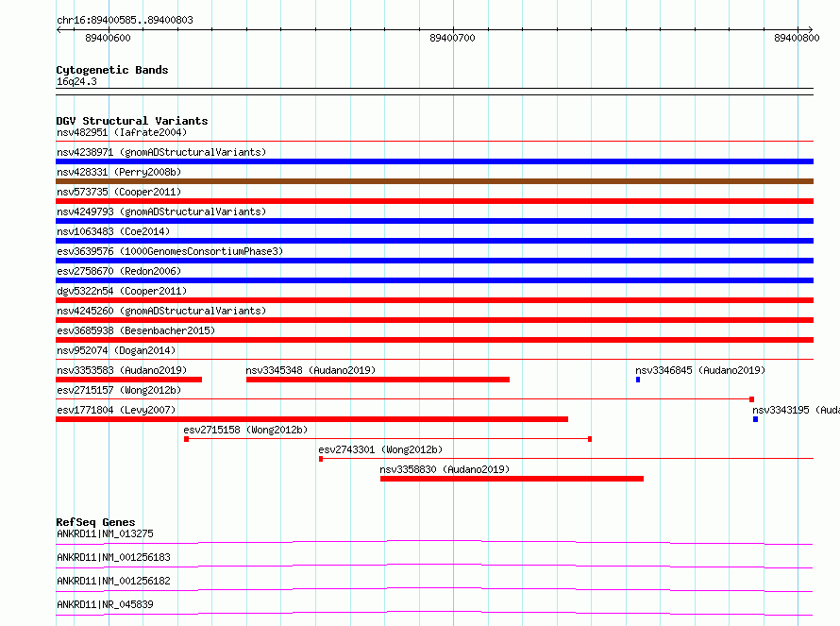Open nsv1063483 (Coe2014) variant
The height and width of the screenshot is (626, 840).
113,231
